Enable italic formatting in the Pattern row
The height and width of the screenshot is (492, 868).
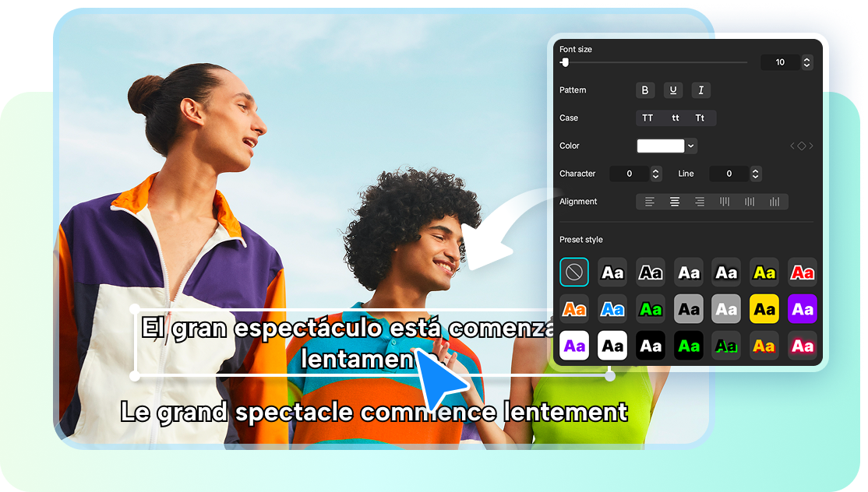[x=700, y=90]
